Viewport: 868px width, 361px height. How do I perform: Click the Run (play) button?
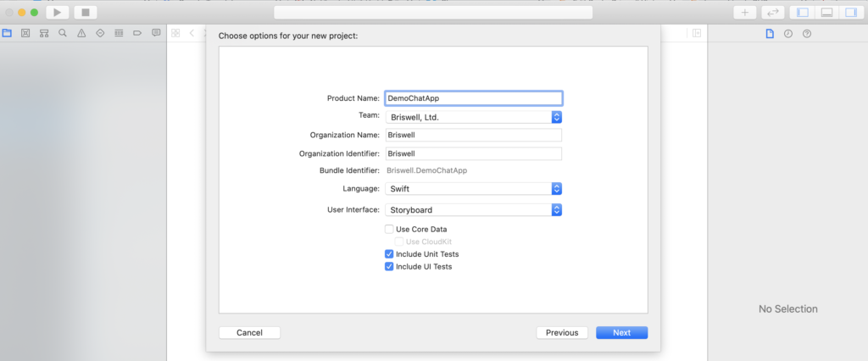coord(57,13)
